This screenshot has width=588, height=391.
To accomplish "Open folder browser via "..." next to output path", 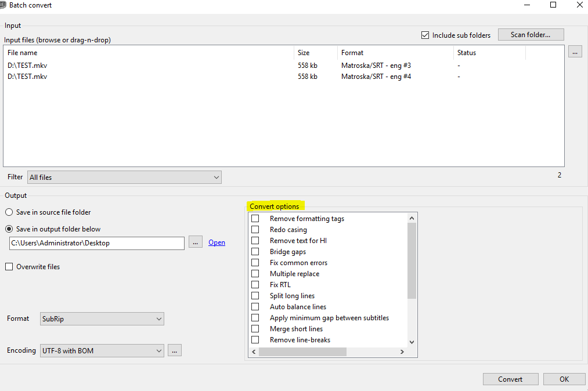I will (196, 242).
